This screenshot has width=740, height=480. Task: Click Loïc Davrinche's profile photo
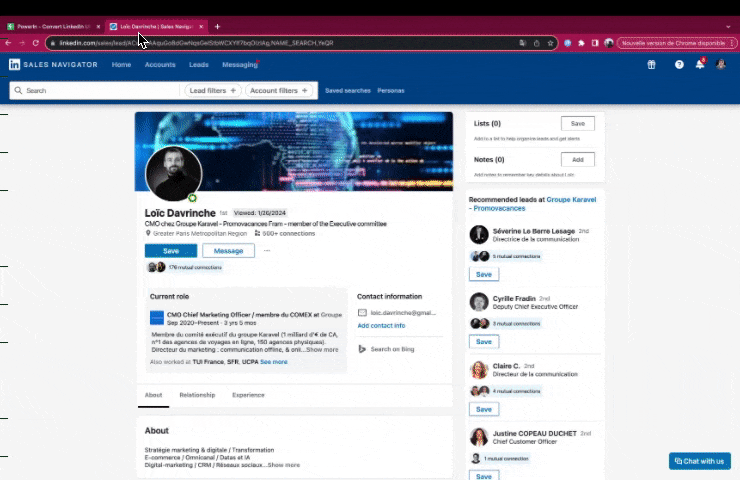[174, 173]
